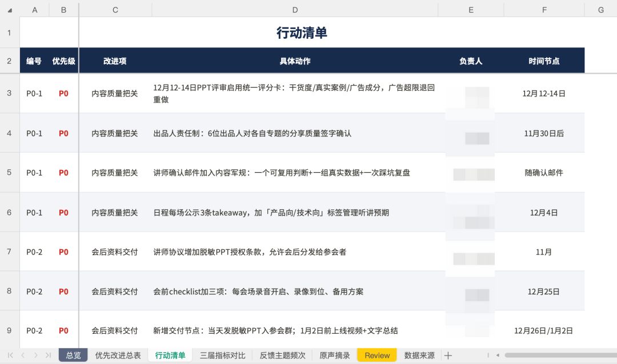Click the 负责人 header cell

point(471,61)
